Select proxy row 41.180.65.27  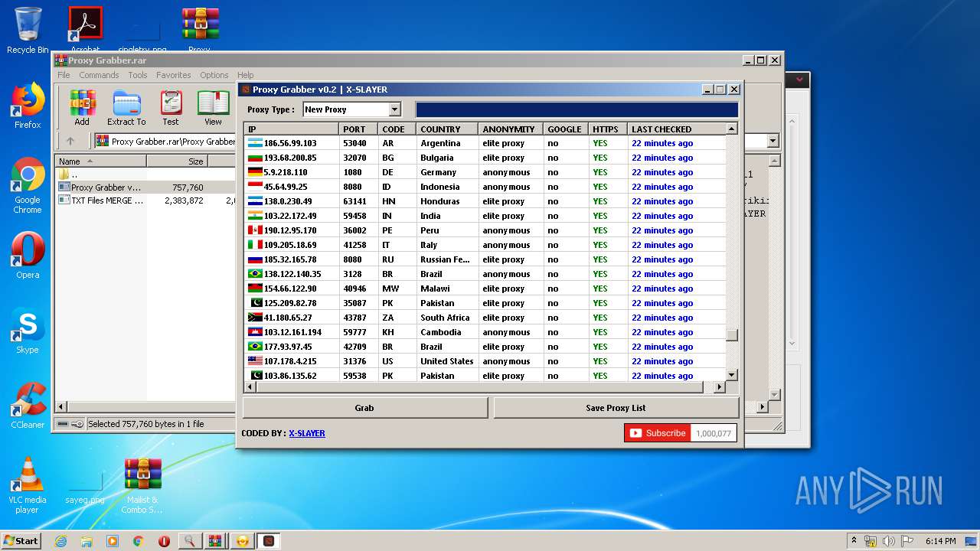click(x=485, y=318)
